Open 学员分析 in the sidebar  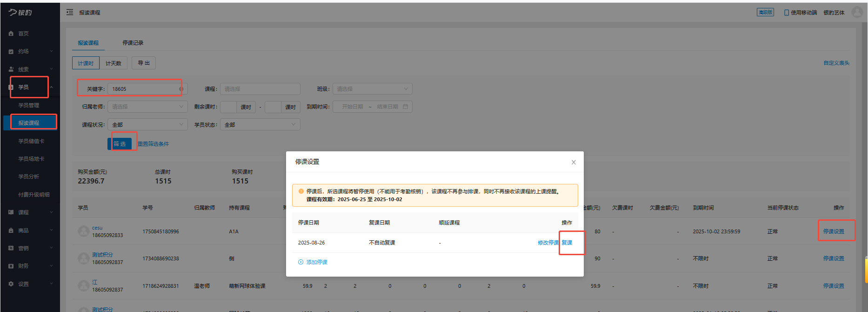(x=29, y=176)
